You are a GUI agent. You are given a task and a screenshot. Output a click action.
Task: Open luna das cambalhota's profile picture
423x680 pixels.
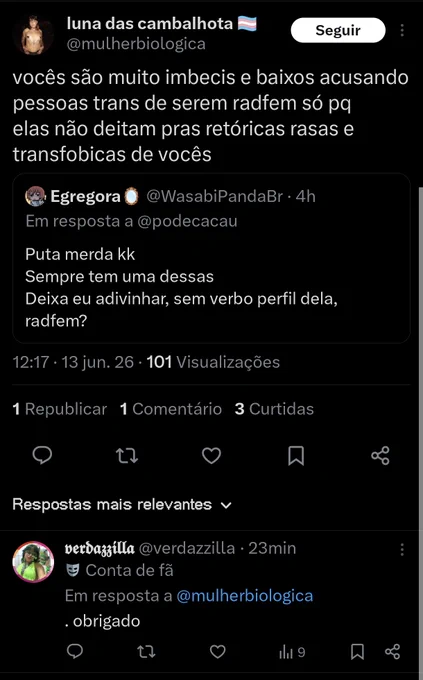(33, 35)
